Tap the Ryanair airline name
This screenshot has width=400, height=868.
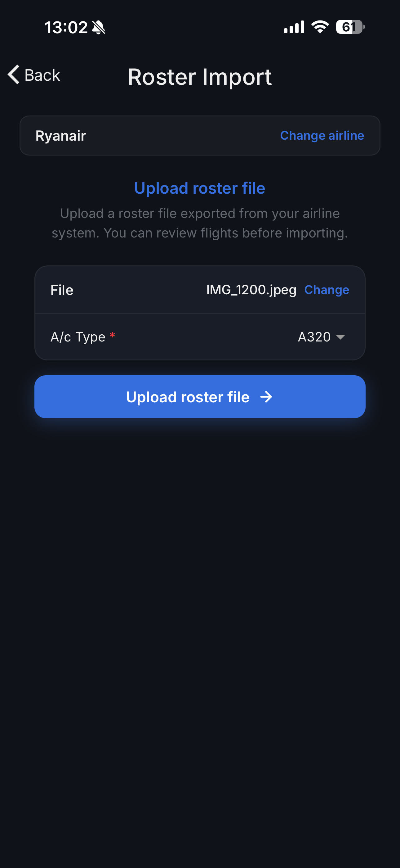(x=60, y=135)
